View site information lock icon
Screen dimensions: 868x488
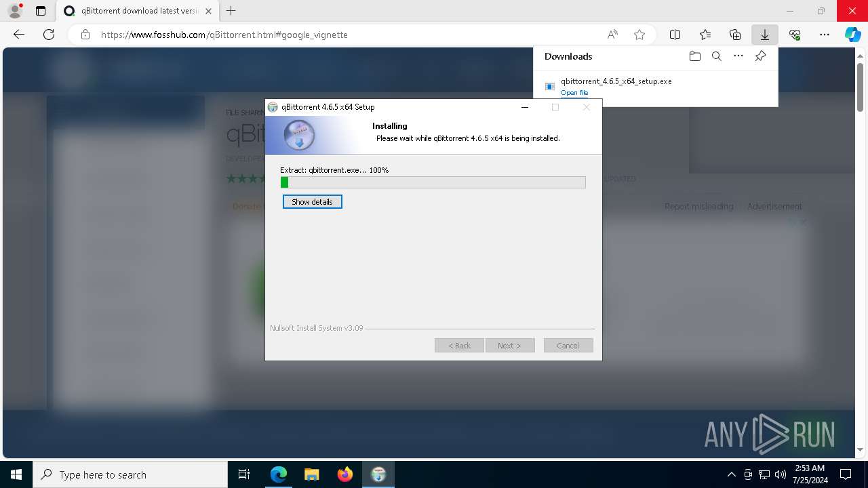coord(85,35)
